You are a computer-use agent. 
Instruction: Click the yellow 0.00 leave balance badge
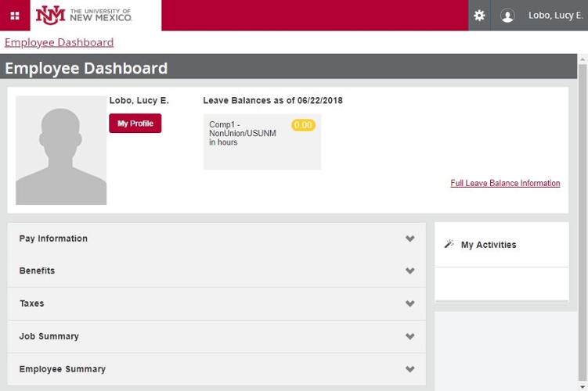pyautogui.click(x=303, y=125)
